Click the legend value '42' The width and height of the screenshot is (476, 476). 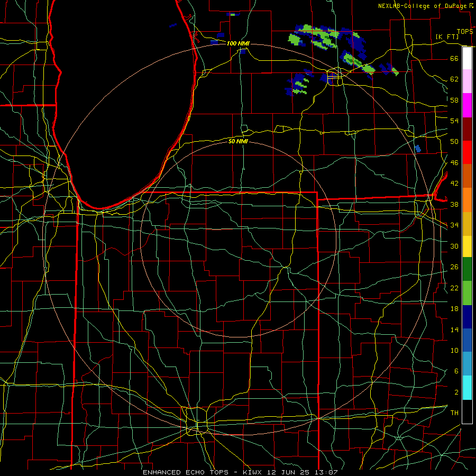pyautogui.click(x=454, y=184)
